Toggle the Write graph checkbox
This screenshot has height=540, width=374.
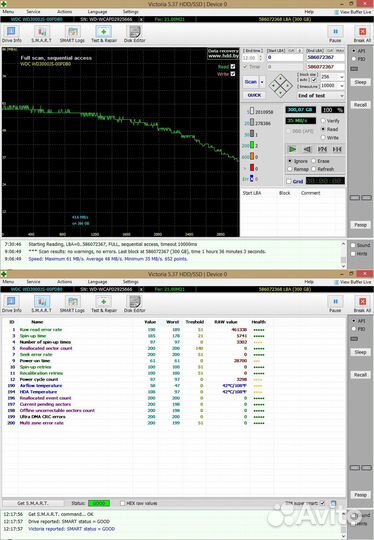click(x=233, y=74)
